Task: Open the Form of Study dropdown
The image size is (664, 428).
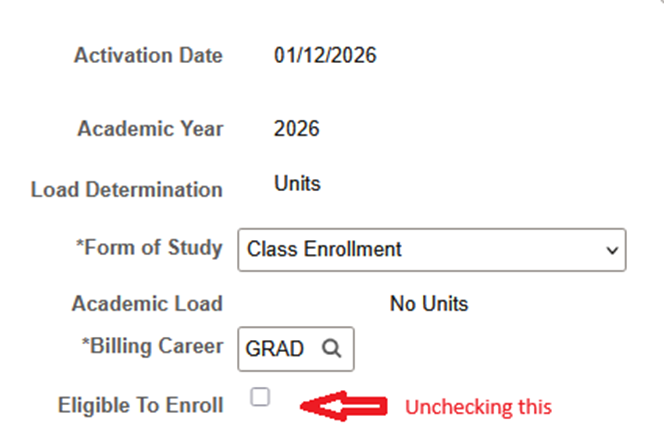Action: tap(431, 249)
